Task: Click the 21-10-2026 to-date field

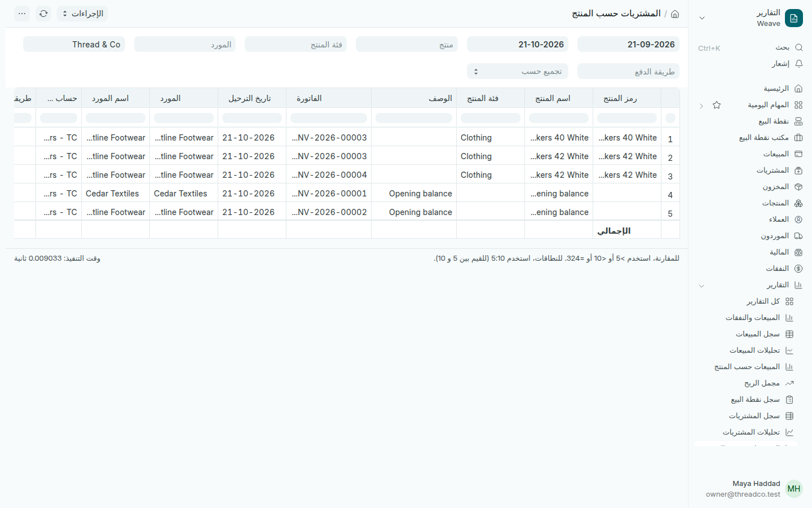Action: tap(518, 45)
